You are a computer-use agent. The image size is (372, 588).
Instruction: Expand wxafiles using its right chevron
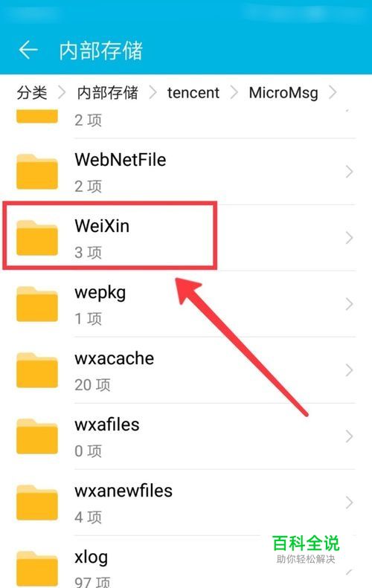click(350, 436)
